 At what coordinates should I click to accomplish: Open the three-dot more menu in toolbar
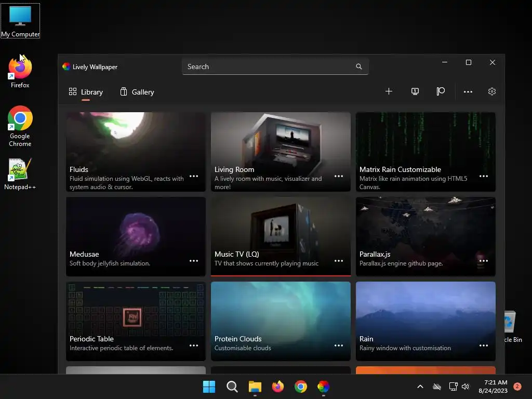pyautogui.click(x=468, y=91)
